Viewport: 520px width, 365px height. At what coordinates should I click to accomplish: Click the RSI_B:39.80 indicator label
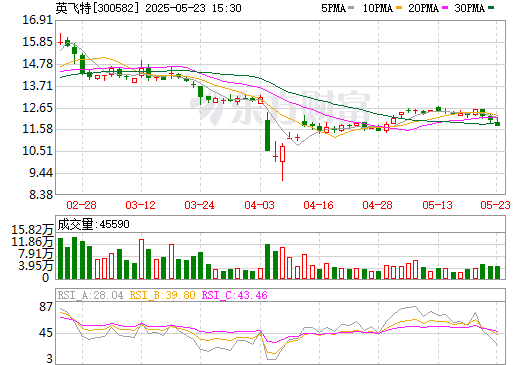tap(162, 295)
